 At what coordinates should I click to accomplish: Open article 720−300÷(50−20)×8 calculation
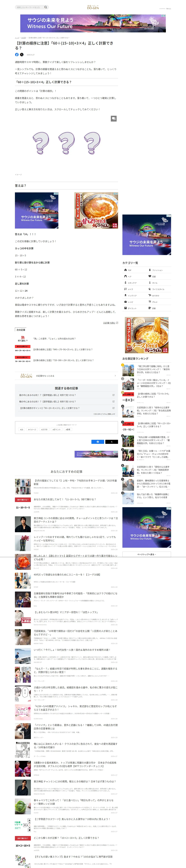tap(66, 360)
